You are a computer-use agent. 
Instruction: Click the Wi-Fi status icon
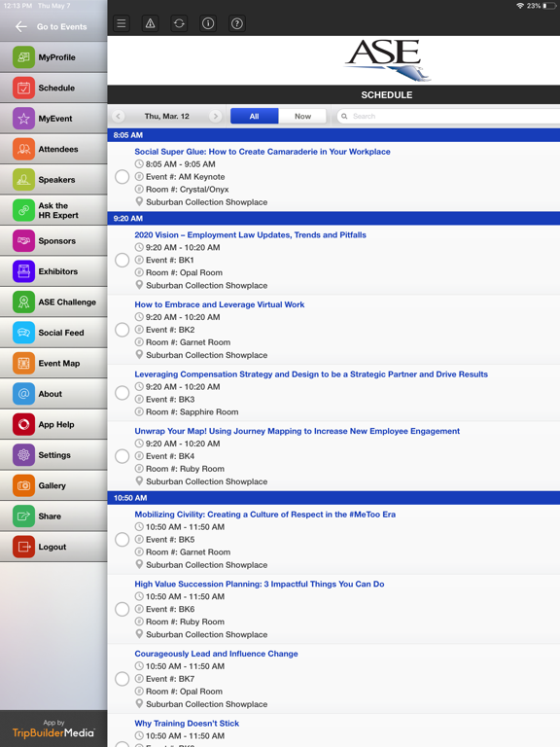[520, 6]
